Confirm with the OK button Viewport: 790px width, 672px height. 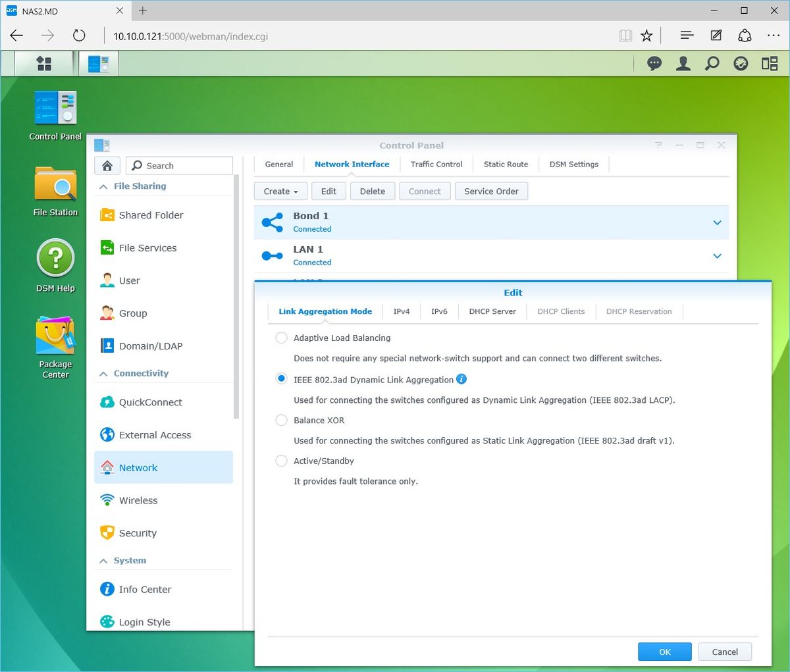coord(665,652)
